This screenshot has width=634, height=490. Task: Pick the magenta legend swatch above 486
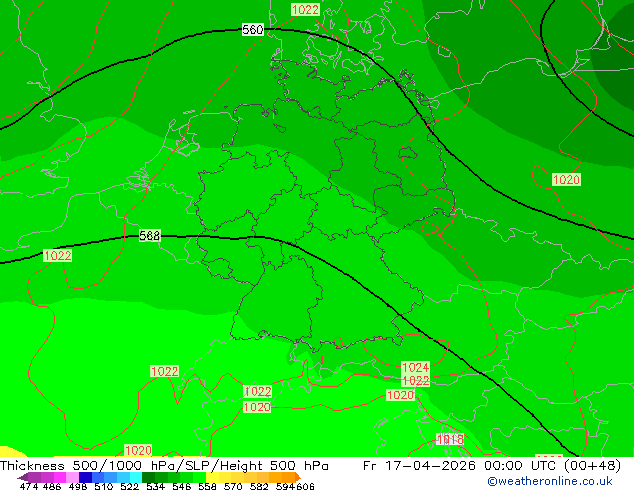60,477
